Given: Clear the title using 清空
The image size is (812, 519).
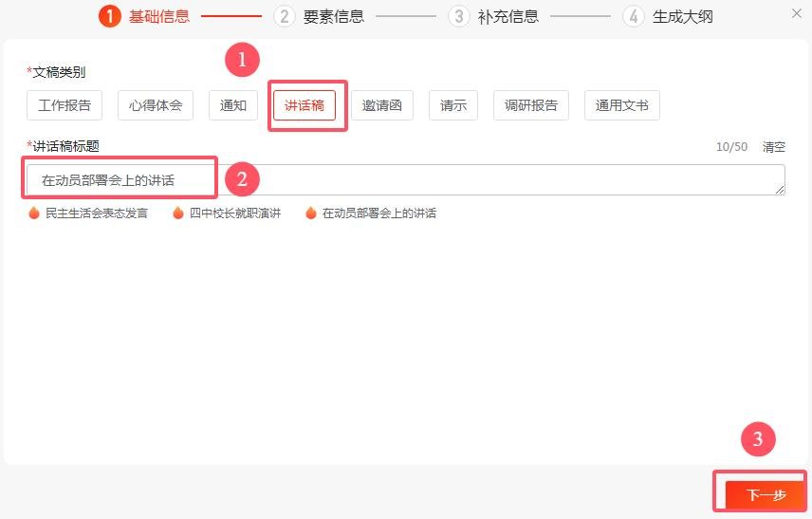Looking at the screenshot, I should (x=774, y=147).
